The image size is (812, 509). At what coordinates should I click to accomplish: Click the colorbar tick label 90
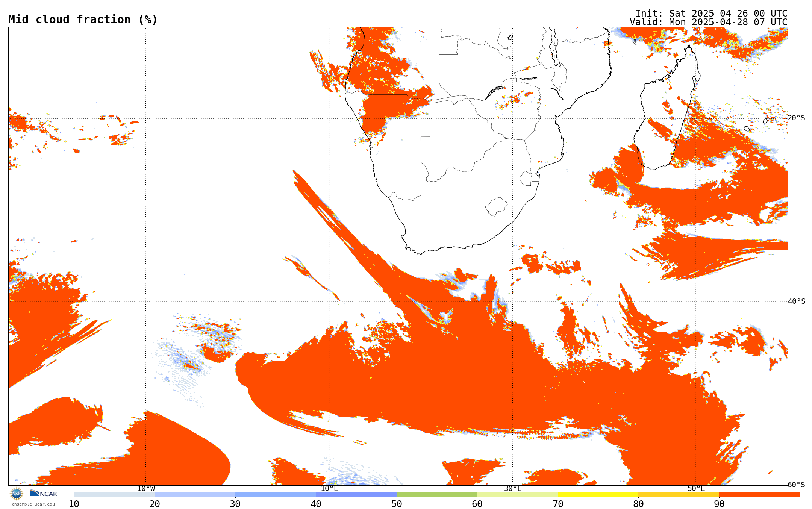719,504
